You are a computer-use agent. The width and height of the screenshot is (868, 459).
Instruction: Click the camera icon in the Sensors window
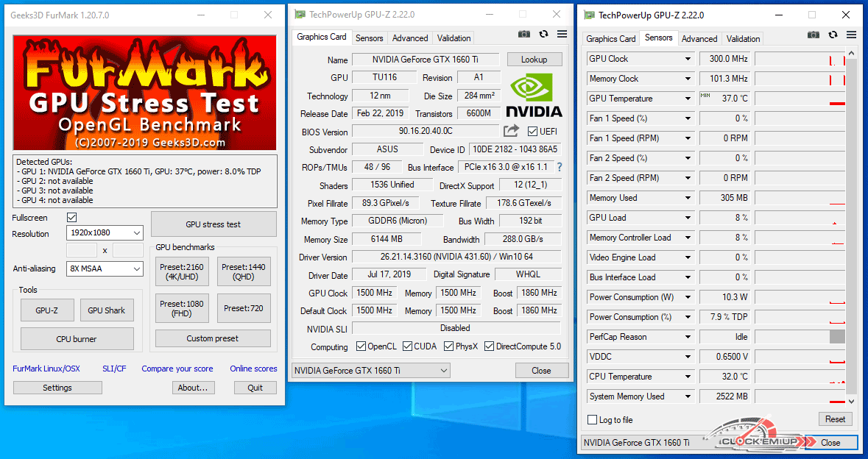click(x=814, y=35)
